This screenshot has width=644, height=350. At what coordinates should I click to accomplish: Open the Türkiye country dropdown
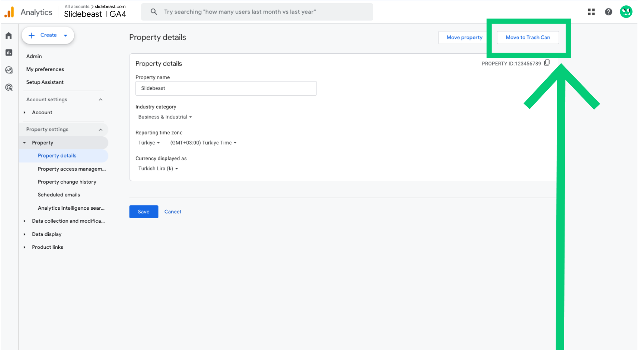(x=149, y=142)
